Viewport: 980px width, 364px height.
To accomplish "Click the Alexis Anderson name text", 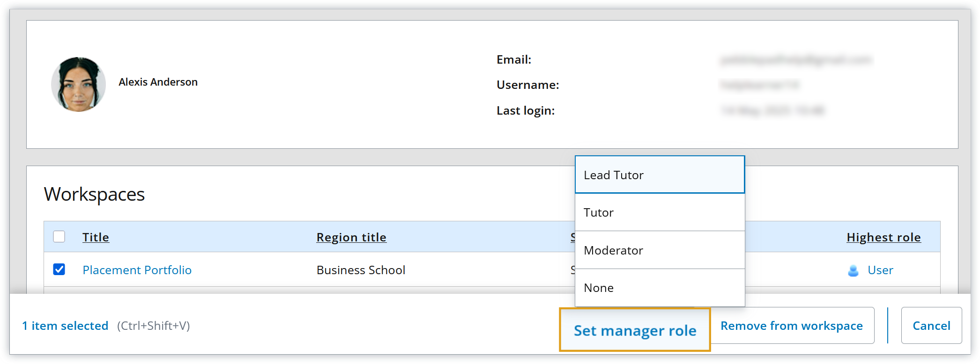I will pos(158,82).
